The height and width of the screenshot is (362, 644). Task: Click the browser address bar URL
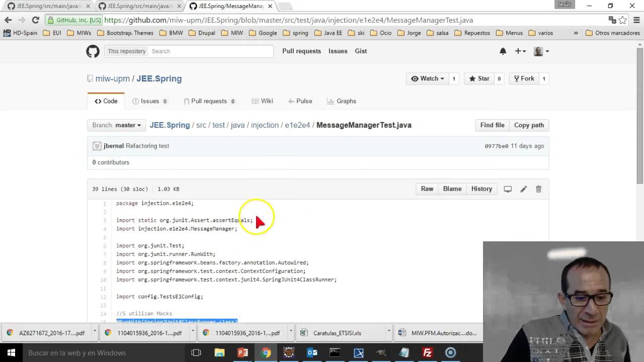[288, 20]
